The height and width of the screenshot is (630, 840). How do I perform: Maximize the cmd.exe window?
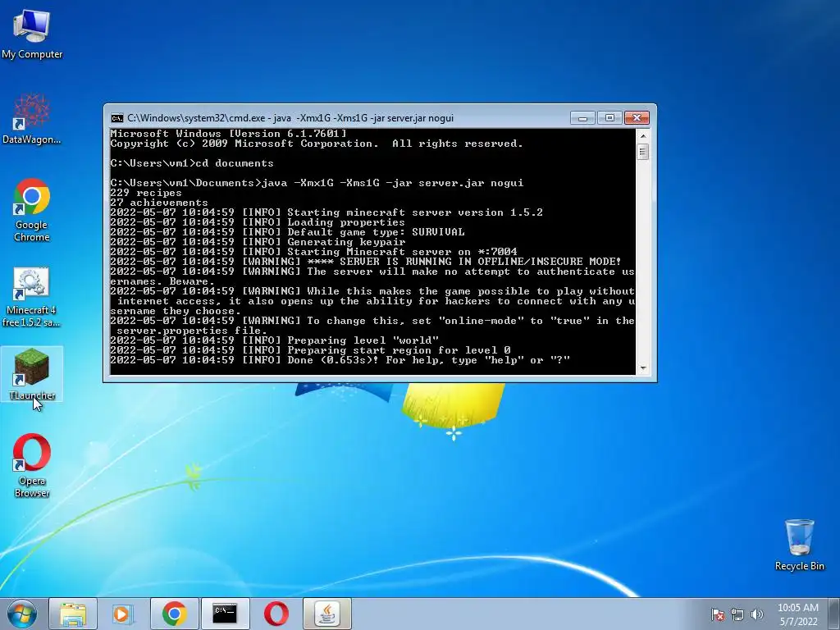(x=609, y=118)
